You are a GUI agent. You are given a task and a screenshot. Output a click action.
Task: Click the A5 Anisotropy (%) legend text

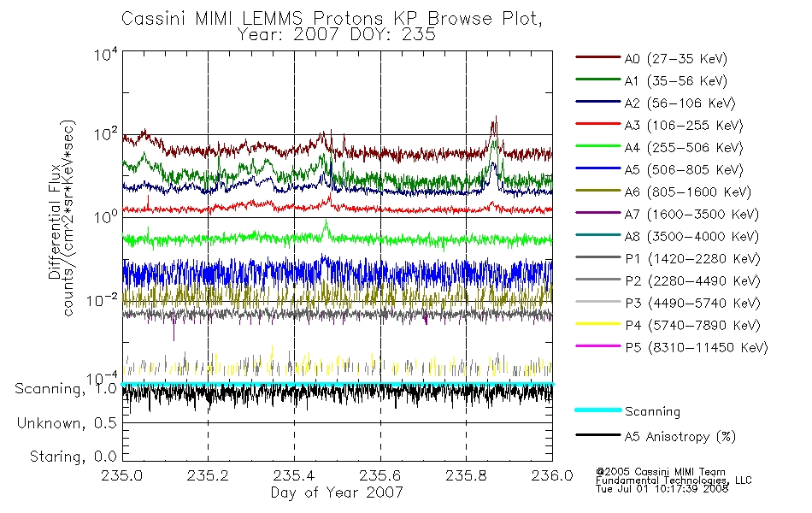click(680, 437)
